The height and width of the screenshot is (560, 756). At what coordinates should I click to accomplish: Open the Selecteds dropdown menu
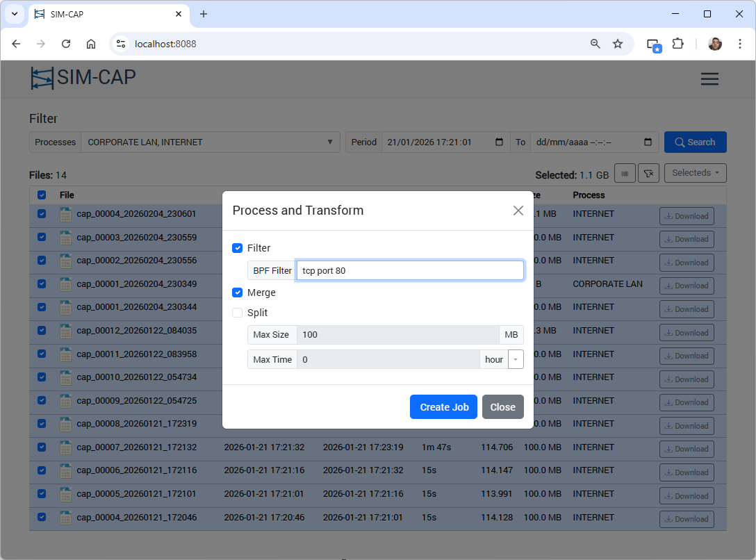[695, 173]
